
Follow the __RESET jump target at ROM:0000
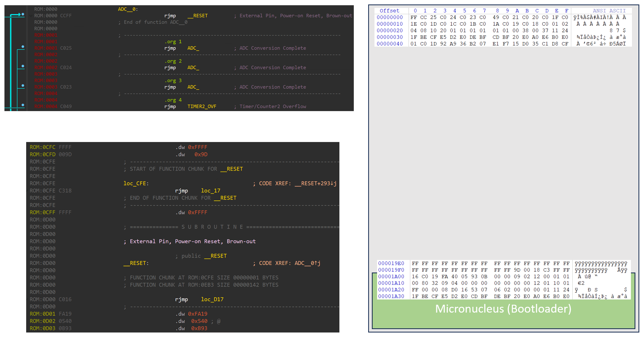click(x=197, y=16)
